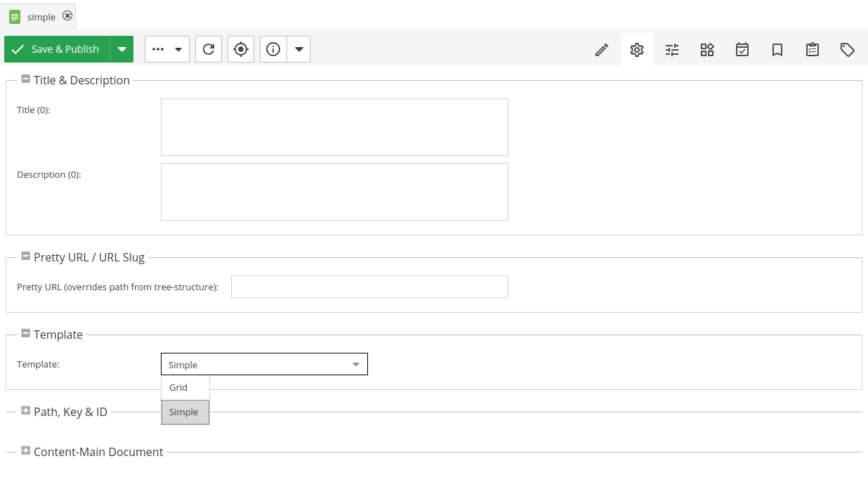Choose Grid from template list
The image size is (868, 487).
(x=185, y=387)
